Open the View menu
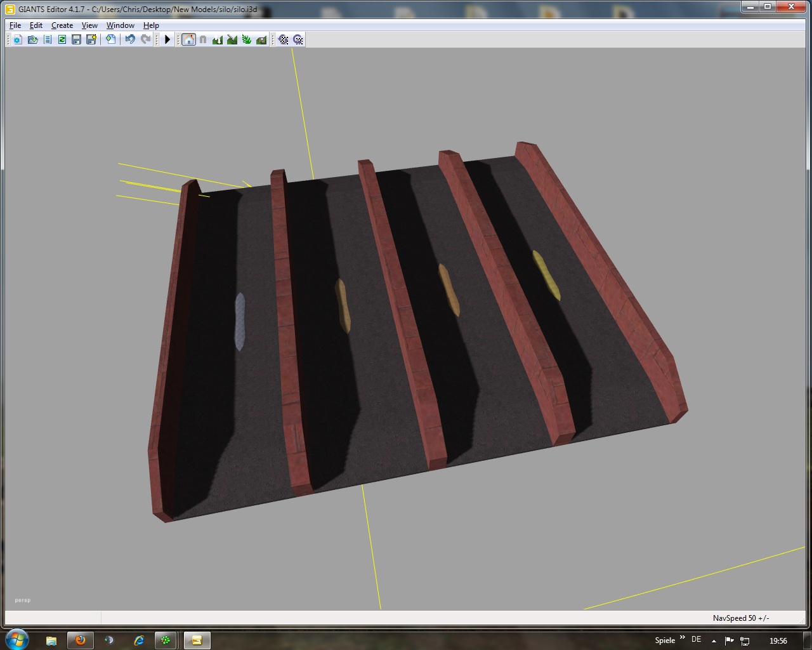This screenshot has width=812, height=650. coord(89,25)
